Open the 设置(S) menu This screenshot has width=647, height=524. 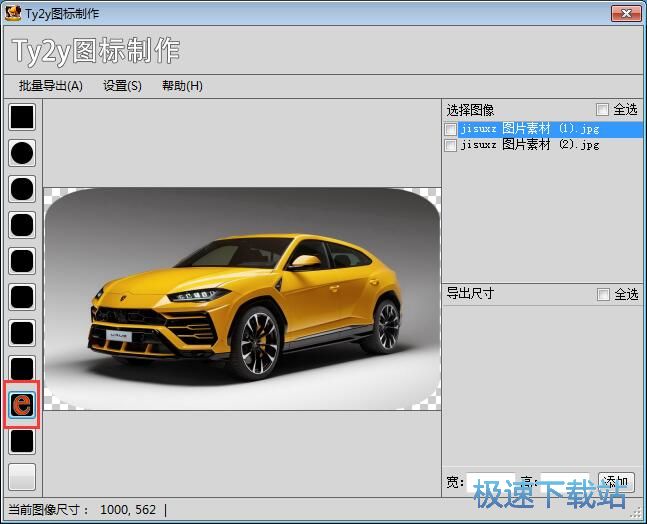pyautogui.click(x=122, y=86)
